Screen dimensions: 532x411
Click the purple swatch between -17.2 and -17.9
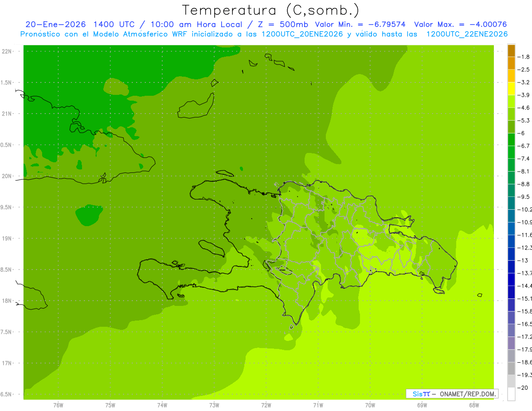[x=511, y=343]
